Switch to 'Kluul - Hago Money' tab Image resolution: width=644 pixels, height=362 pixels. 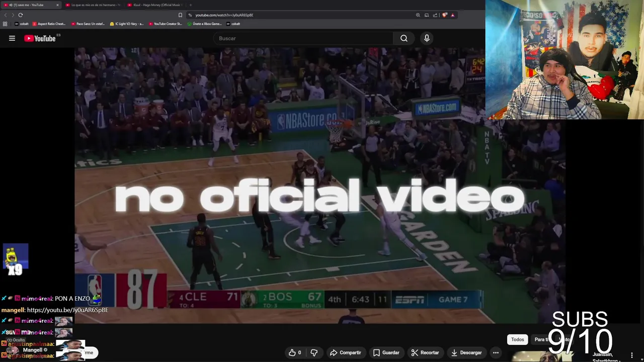click(155, 5)
